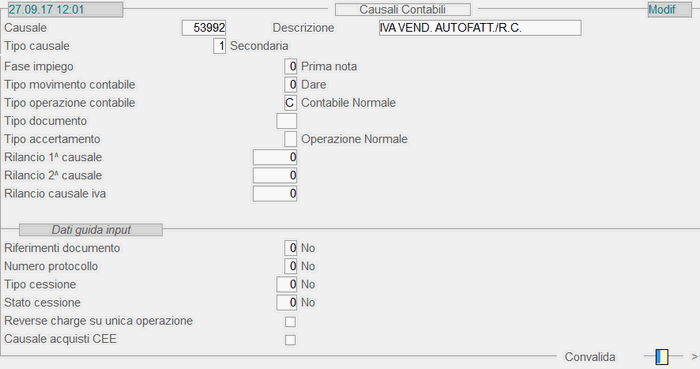Click the Tipo movimento contabile field
The image size is (700, 369).
point(291,84)
